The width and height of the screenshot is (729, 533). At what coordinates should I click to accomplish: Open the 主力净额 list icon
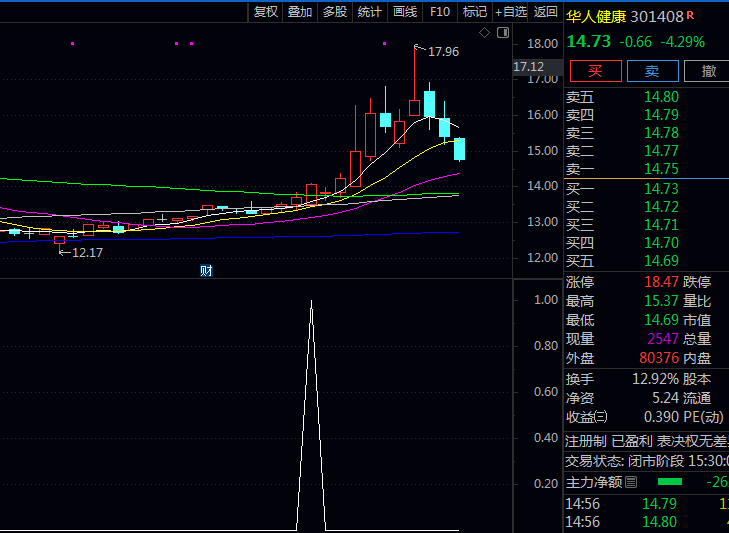(631, 482)
